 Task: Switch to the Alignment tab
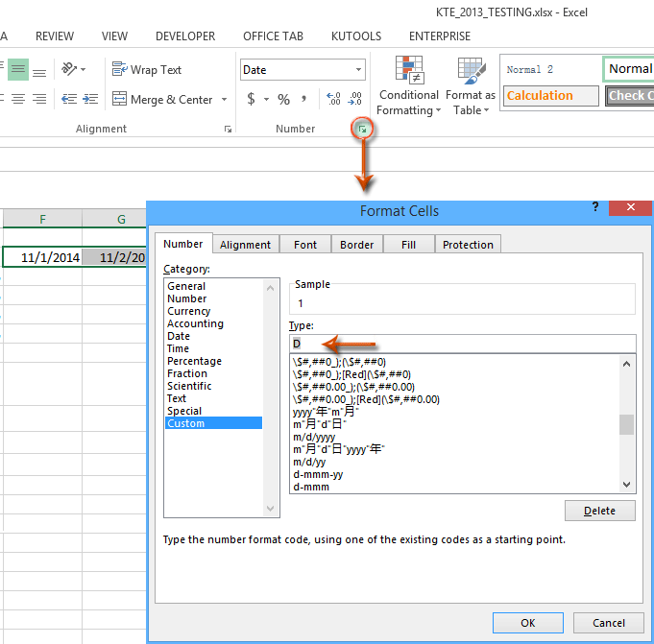(x=245, y=245)
